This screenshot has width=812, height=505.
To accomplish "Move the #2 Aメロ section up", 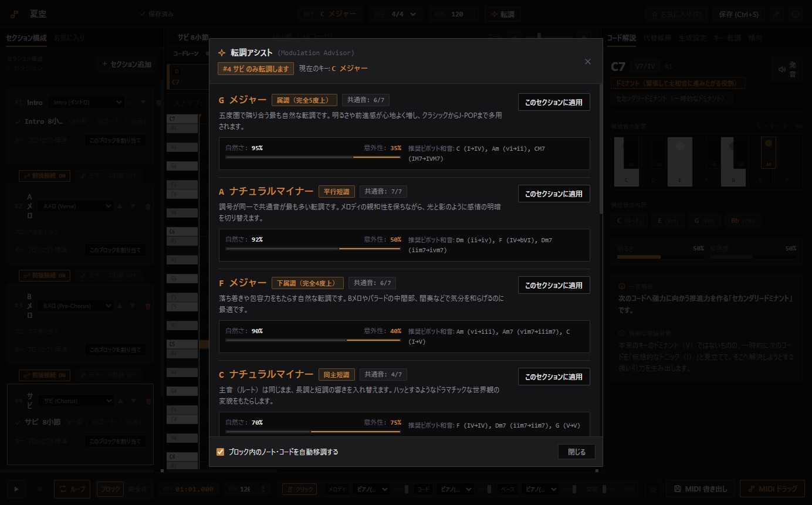I will [x=120, y=206].
